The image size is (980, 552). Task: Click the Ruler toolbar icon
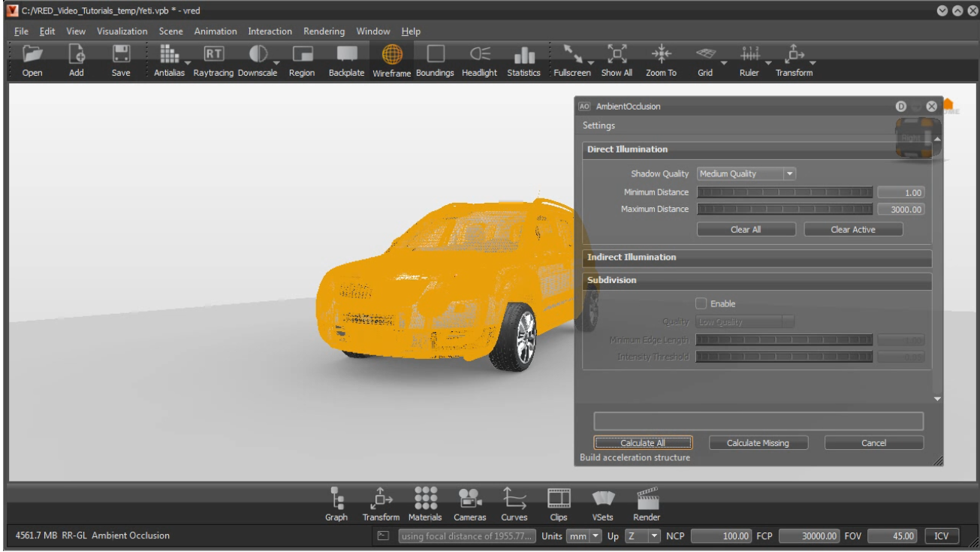pyautogui.click(x=748, y=54)
